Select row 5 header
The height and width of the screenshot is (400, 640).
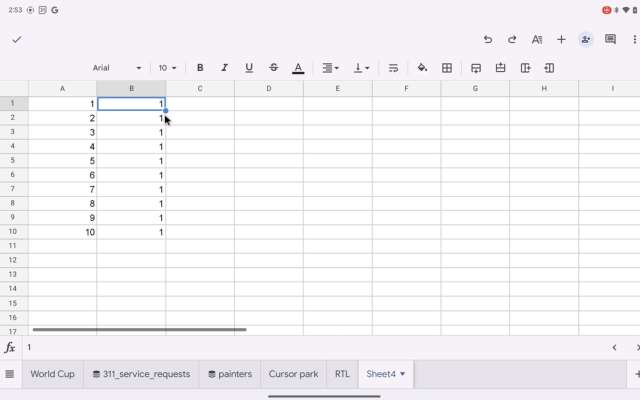14,160
